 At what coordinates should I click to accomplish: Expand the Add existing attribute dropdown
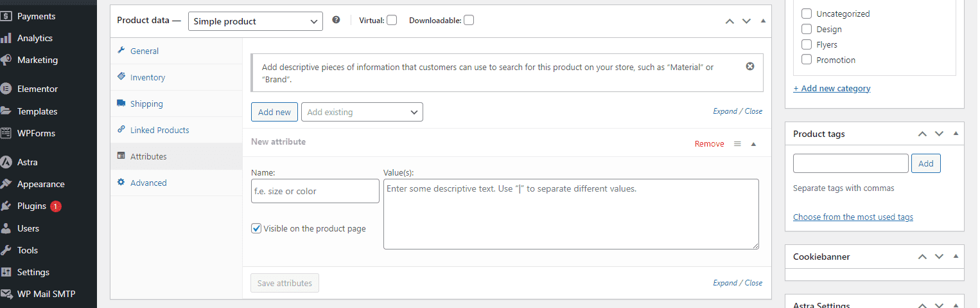point(362,112)
